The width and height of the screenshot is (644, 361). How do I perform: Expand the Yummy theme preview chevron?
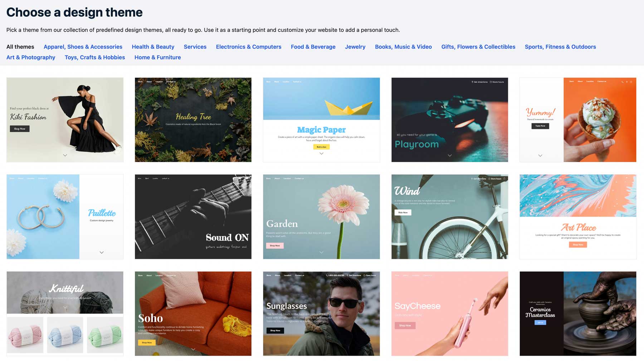540,155
